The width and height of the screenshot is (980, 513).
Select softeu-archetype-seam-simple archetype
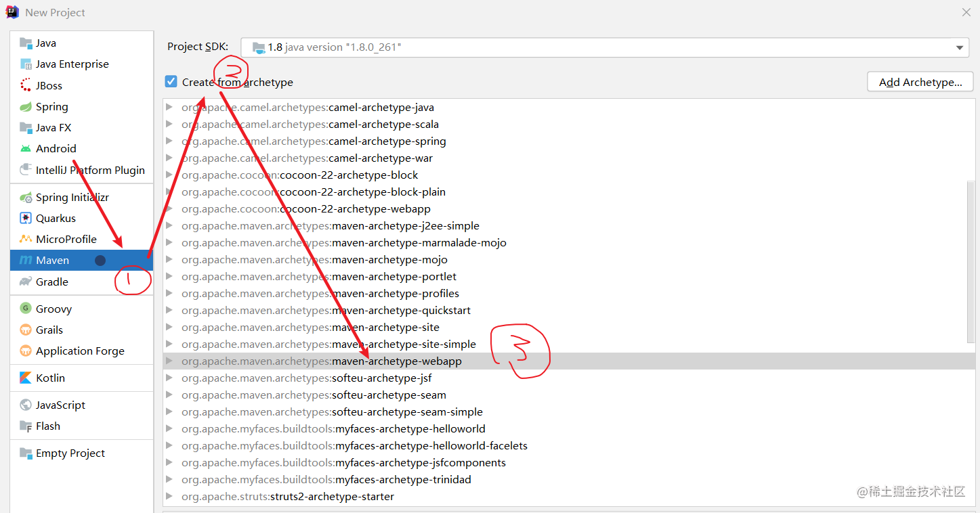(332, 412)
